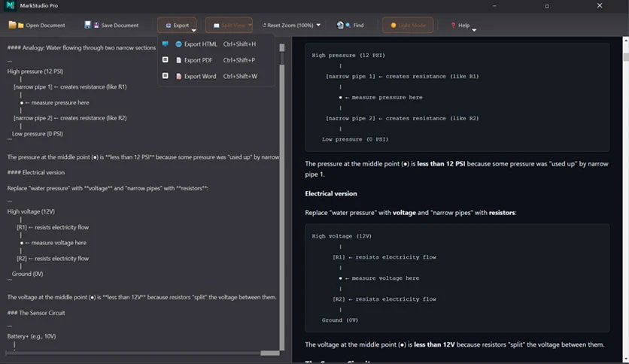
Task: Click '#### Electrical version' line in editor
Action: (x=35, y=172)
